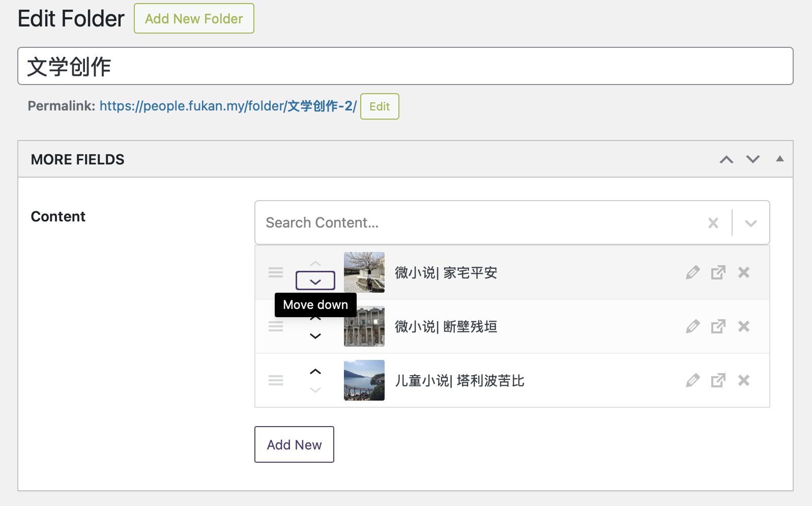
Task: Open 儿童小说| 塔利波苦比 external link icon
Action: coord(718,380)
